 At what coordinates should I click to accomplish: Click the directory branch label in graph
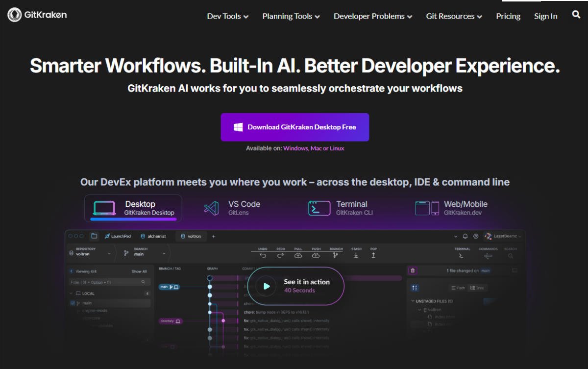171,321
